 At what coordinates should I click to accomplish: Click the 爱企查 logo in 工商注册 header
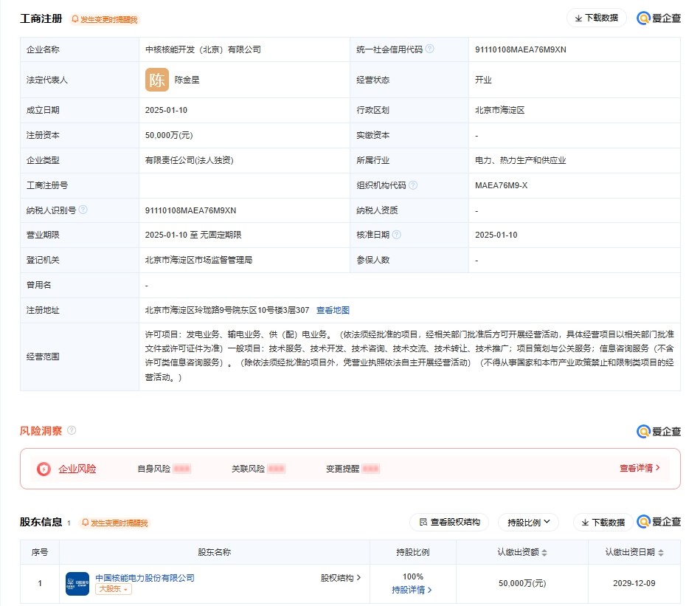pos(658,18)
